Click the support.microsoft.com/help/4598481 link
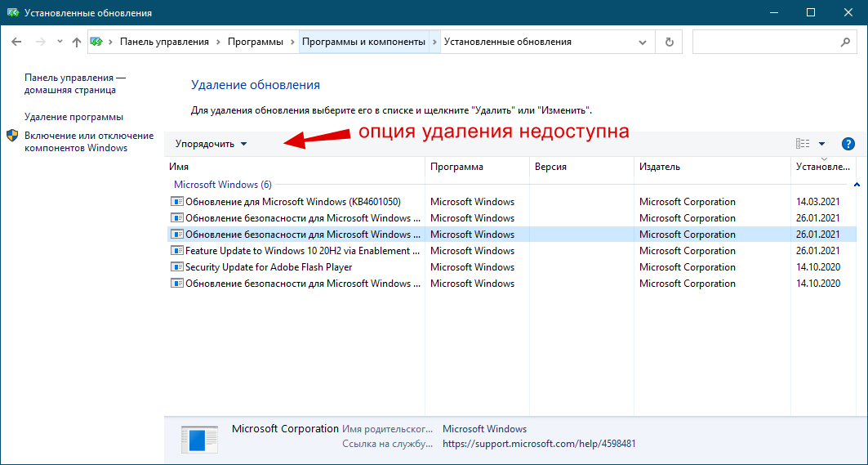This screenshot has width=868, height=465. [x=539, y=444]
